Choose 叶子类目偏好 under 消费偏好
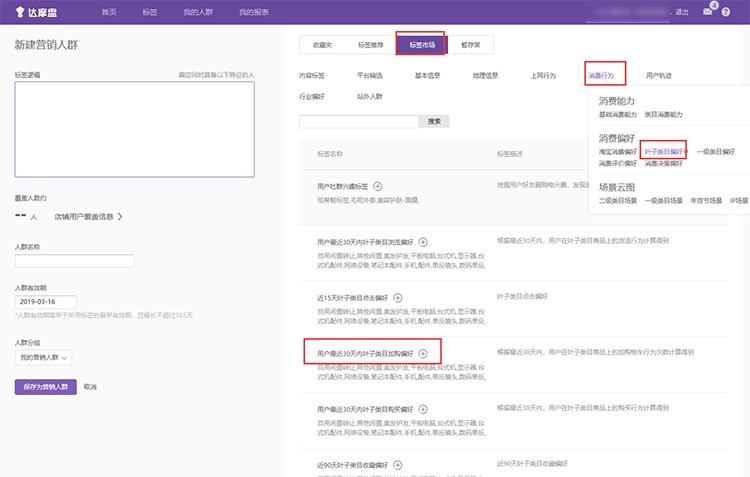Image resolution: width=750 pixels, height=477 pixels. (663, 152)
